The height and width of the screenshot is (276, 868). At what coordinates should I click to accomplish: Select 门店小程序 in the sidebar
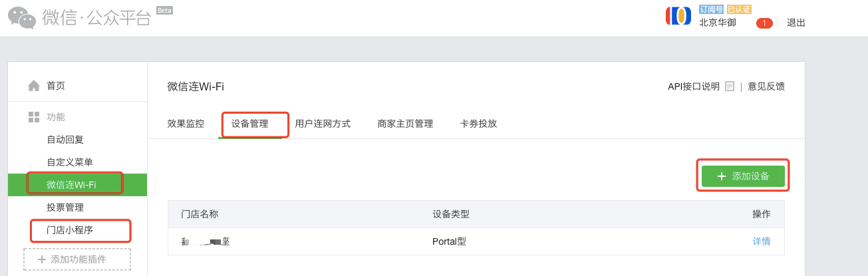coord(70,231)
